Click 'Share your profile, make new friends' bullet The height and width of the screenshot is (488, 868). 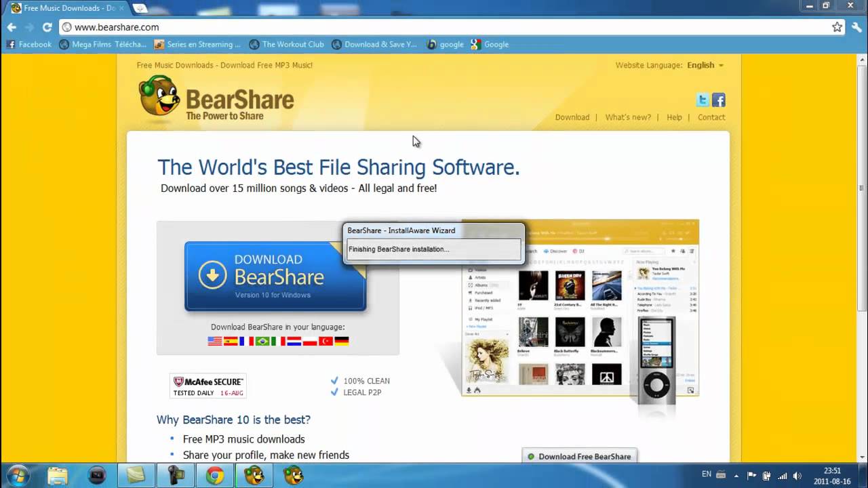click(266, 455)
